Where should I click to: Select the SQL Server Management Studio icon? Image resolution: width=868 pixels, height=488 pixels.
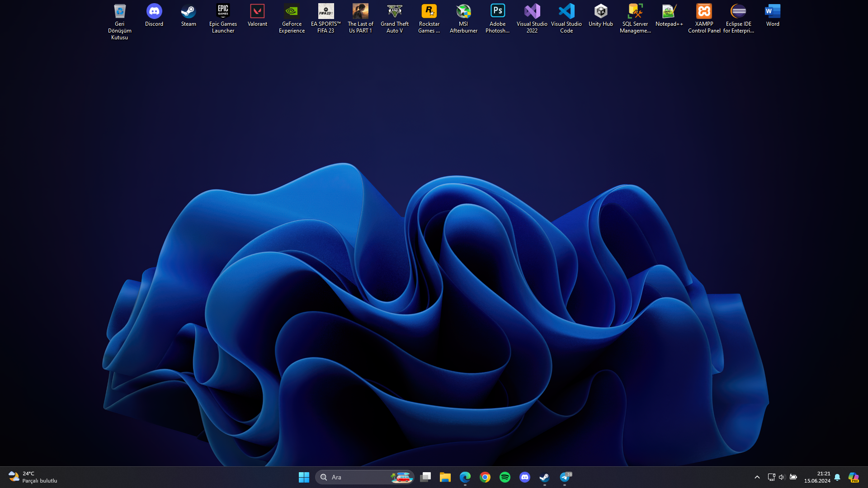[x=635, y=19]
